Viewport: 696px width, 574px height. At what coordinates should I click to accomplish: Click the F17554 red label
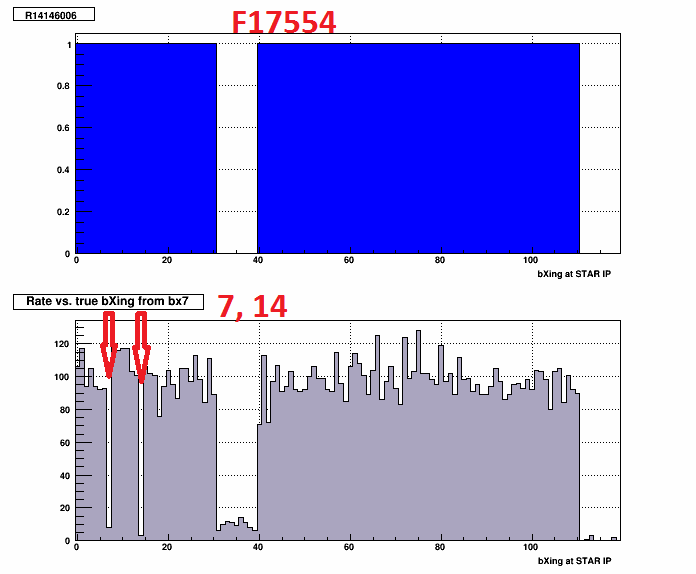(284, 22)
